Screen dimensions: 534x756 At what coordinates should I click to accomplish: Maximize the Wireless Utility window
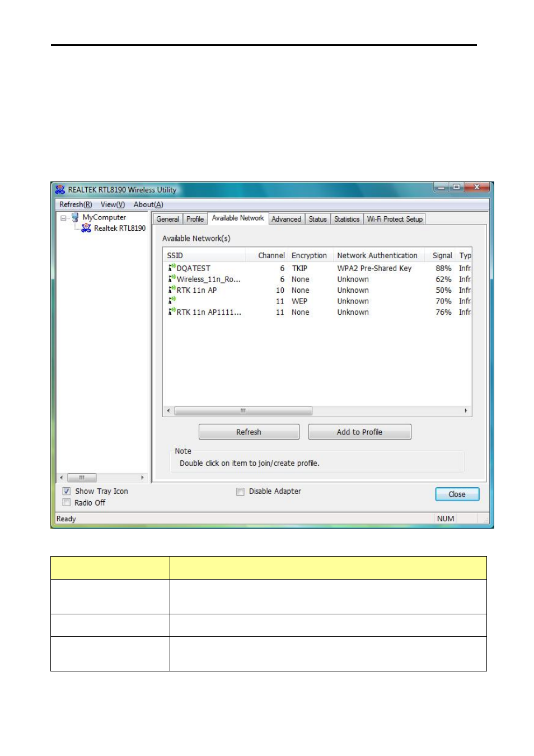coord(456,187)
